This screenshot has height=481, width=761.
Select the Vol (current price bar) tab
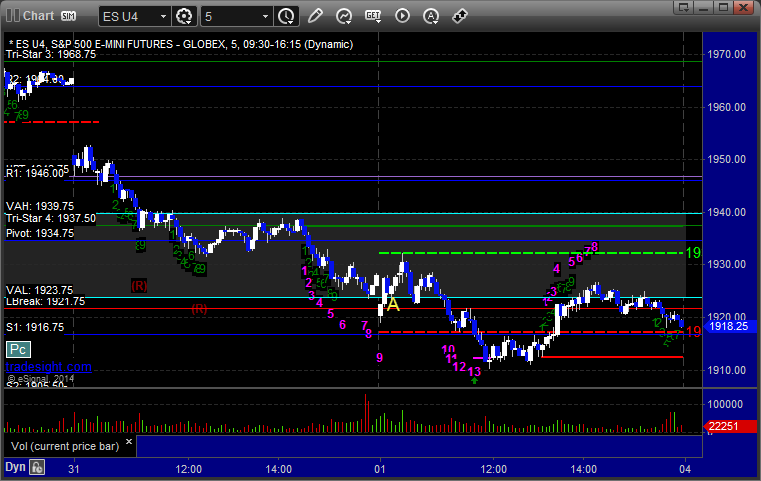tap(65, 446)
